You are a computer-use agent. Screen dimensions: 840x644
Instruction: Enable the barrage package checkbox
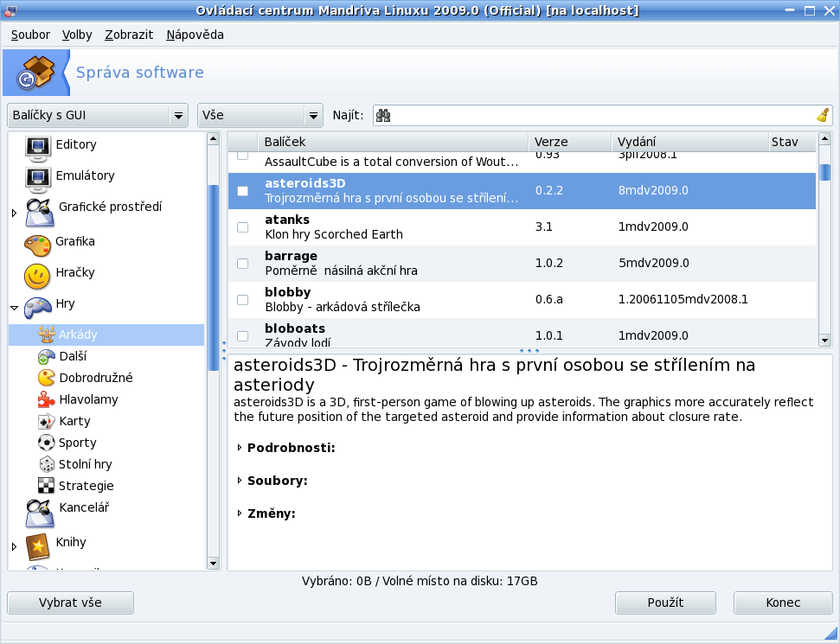coord(243,264)
